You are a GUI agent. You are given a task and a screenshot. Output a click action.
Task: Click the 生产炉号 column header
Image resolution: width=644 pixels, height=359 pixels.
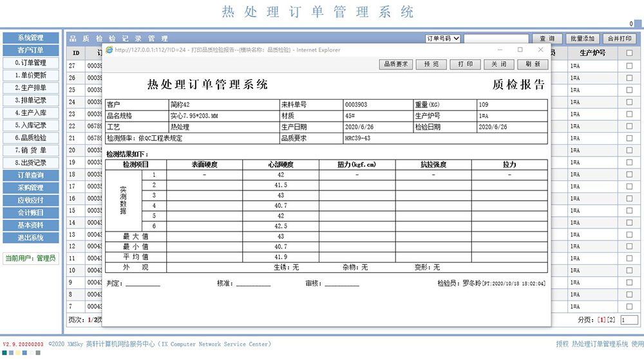pos(592,53)
